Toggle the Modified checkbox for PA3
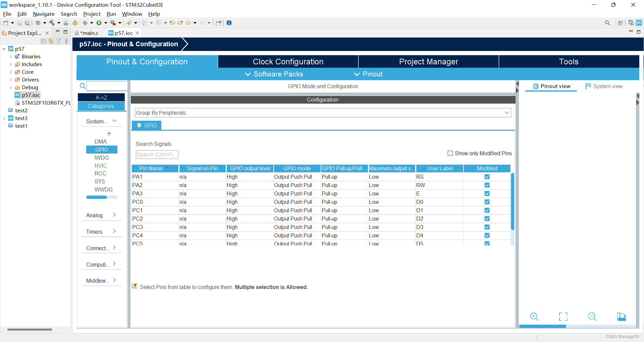Image resolution: width=644 pixels, height=342 pixels. pos(487,193)
